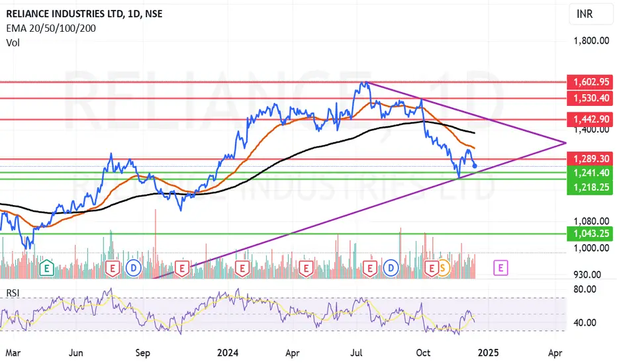
Task: Open the red E earnings marker of July 2023
Action: pos(113,269)
